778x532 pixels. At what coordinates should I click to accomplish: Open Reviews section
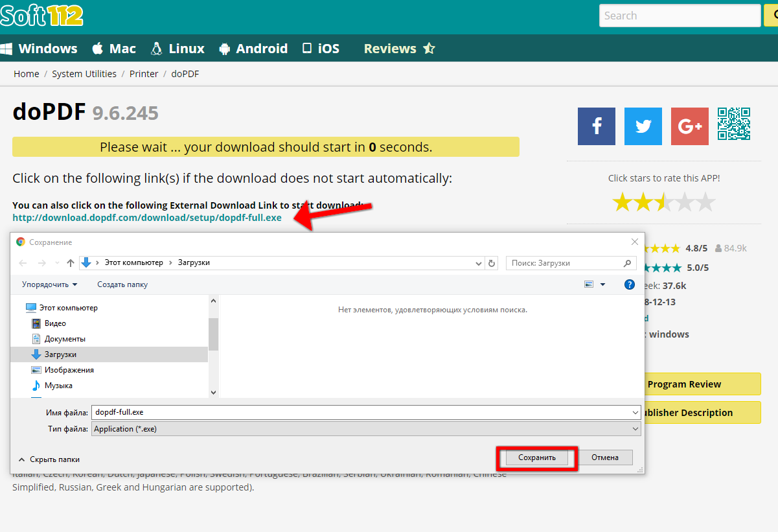(x=400, y=49)
